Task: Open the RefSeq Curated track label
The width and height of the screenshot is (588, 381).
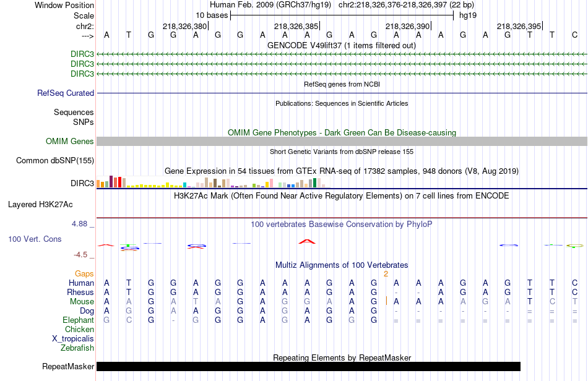Action: (66, 93)
